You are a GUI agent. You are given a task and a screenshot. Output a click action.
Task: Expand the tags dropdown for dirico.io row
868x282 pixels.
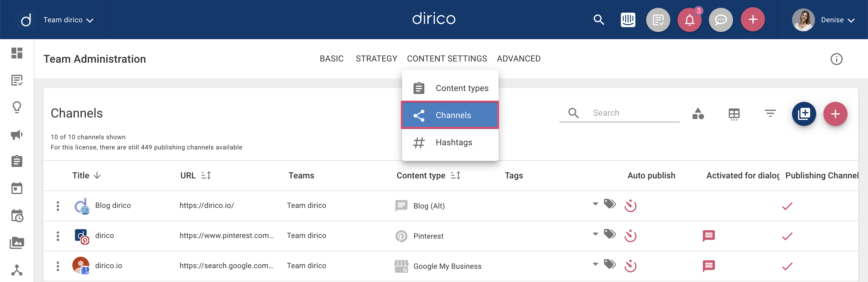pos(595,264)
